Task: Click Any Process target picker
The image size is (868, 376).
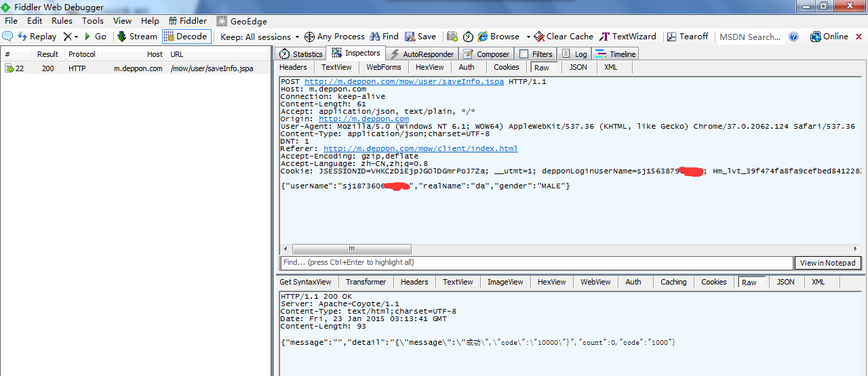Action: click(x=334, y=37)
